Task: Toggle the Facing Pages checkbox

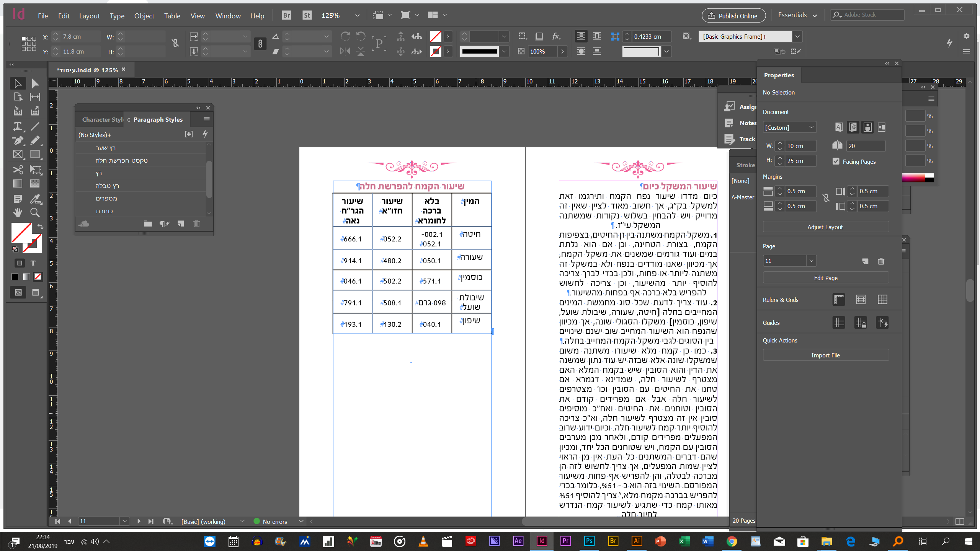Action: [836, 161]
